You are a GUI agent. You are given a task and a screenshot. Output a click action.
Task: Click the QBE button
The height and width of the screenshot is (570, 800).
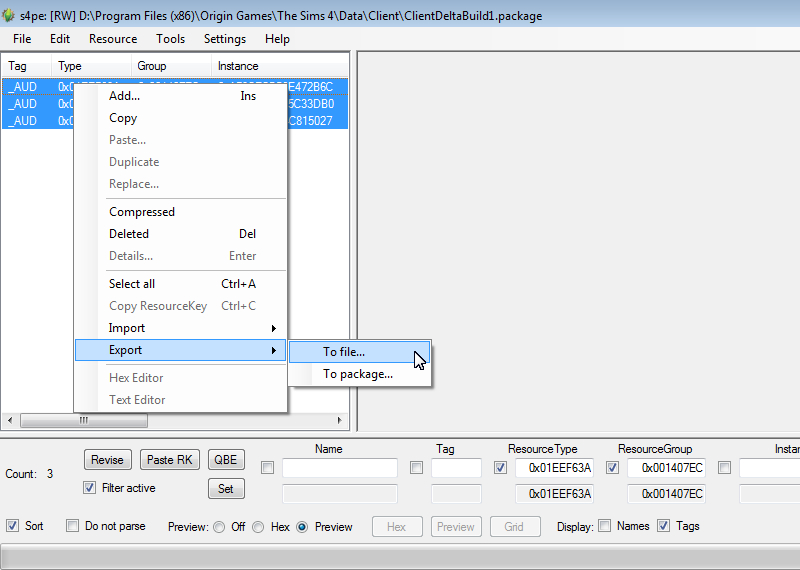226,460
